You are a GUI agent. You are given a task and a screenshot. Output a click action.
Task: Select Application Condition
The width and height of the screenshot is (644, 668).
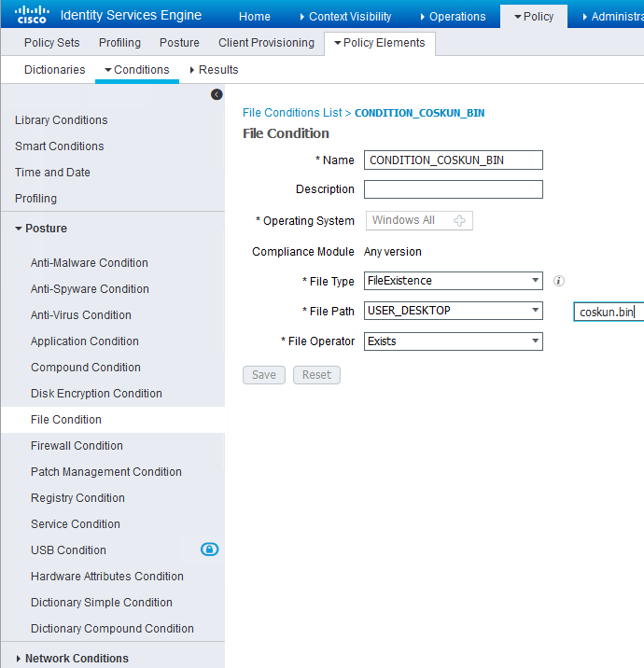click(x=85, y=341)
